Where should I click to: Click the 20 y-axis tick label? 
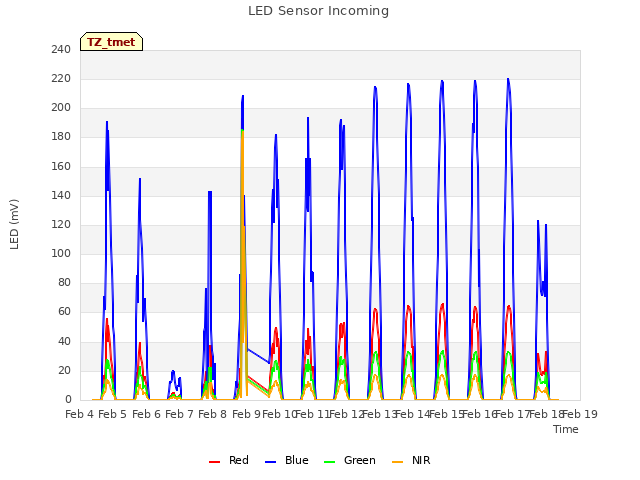[64, 370]
